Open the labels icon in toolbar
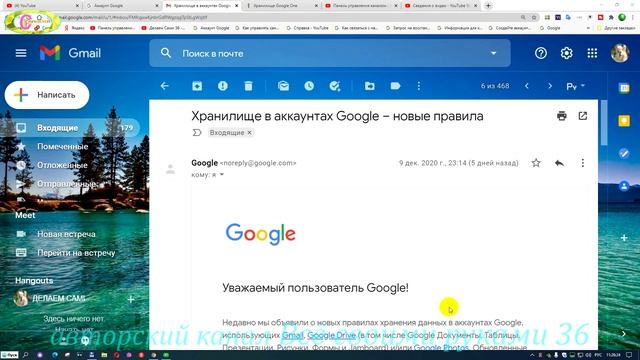This screenshot has height=360, width=640. pyautogui.click(x=395, y=86)
